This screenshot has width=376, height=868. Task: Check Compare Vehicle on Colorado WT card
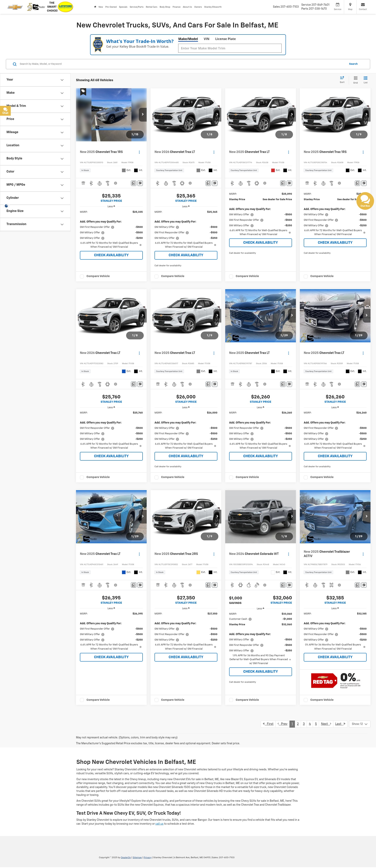[x=231, y=700]
